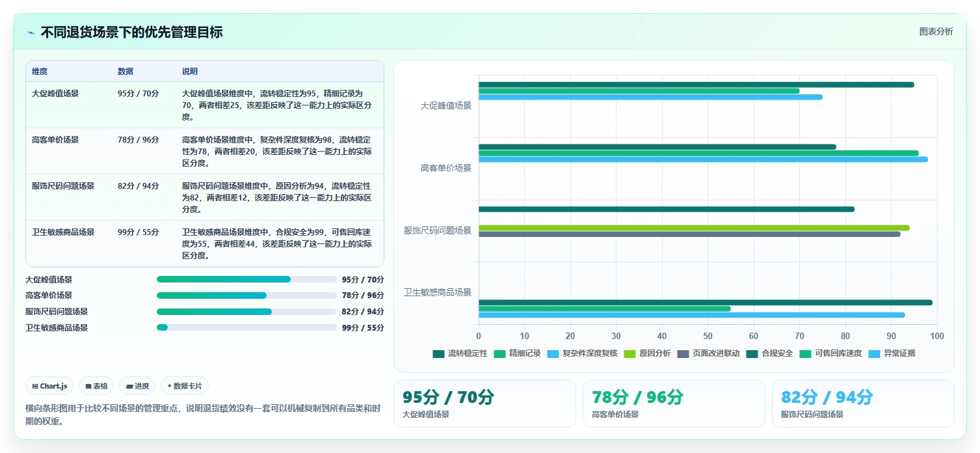Toggle the 异常证据 legend entry

892,353
